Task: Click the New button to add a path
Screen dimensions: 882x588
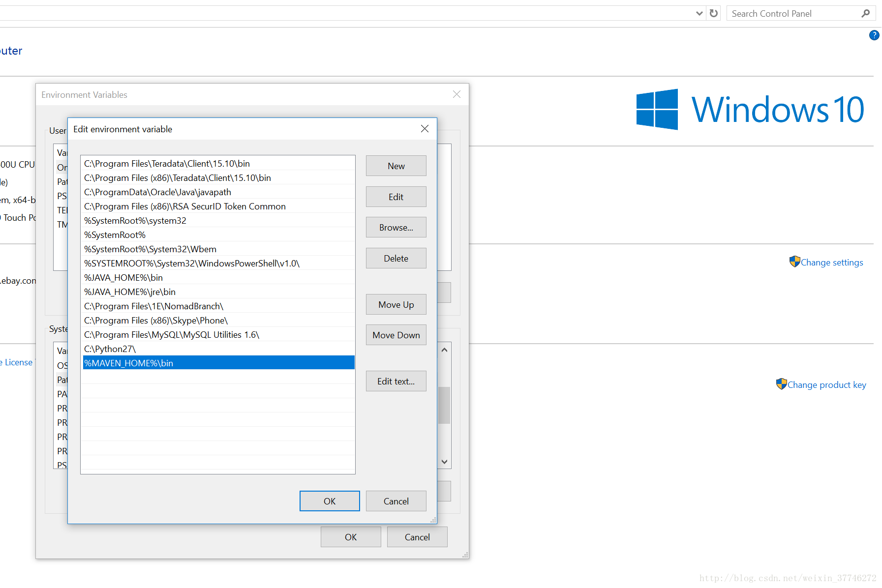Action: (396, 166)
